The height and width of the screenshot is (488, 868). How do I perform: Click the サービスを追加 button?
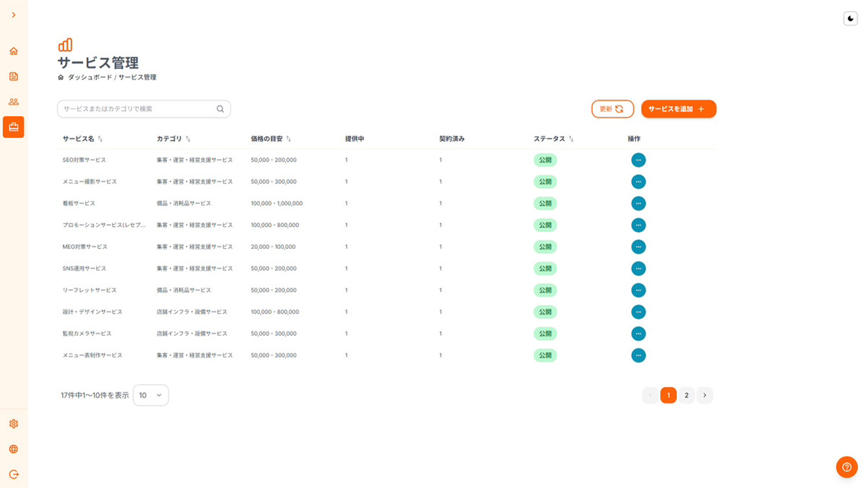(679, 109)
